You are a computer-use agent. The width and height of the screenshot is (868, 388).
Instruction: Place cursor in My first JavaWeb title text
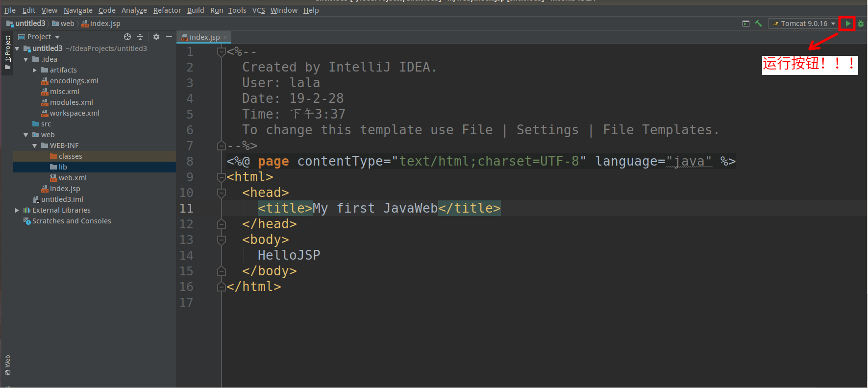(x=375, y=208)
